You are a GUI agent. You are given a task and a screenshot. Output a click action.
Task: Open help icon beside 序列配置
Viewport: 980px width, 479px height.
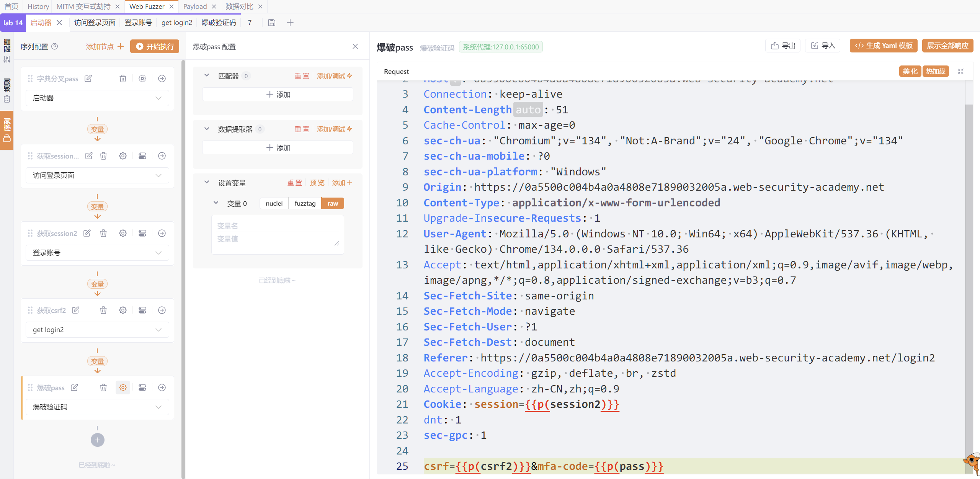tap(55, 46)
